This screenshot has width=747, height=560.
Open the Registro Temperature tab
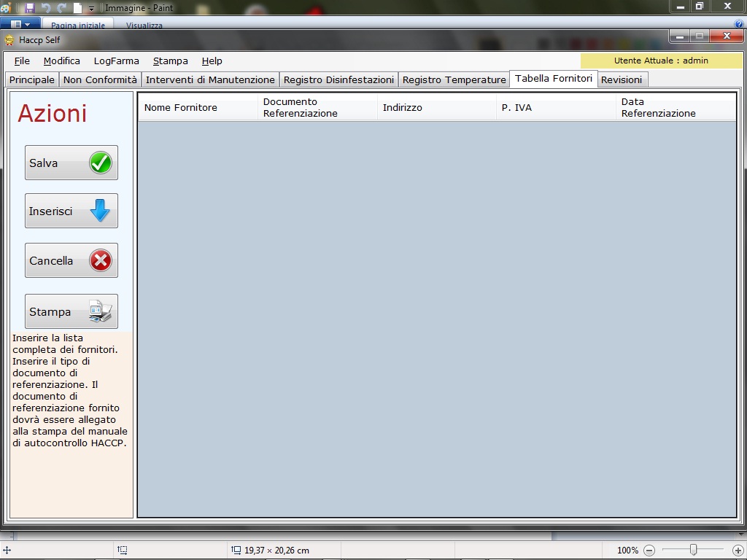point(454,79)
